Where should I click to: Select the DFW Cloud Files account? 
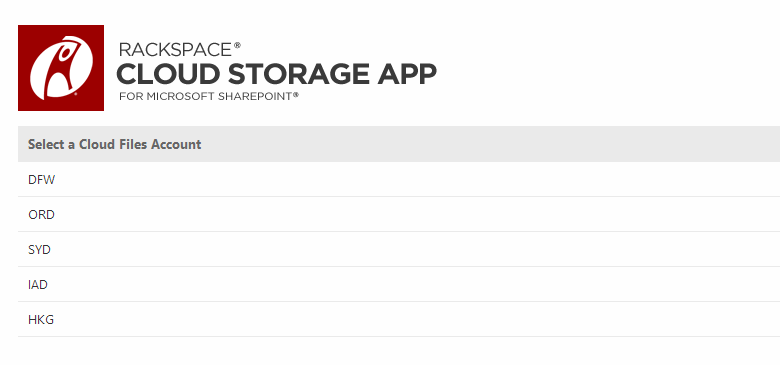[x=399, y=180]
